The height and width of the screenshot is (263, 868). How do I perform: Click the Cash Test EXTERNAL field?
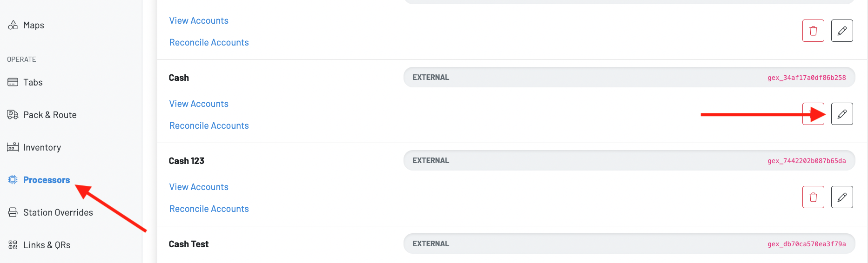point(629,244)
